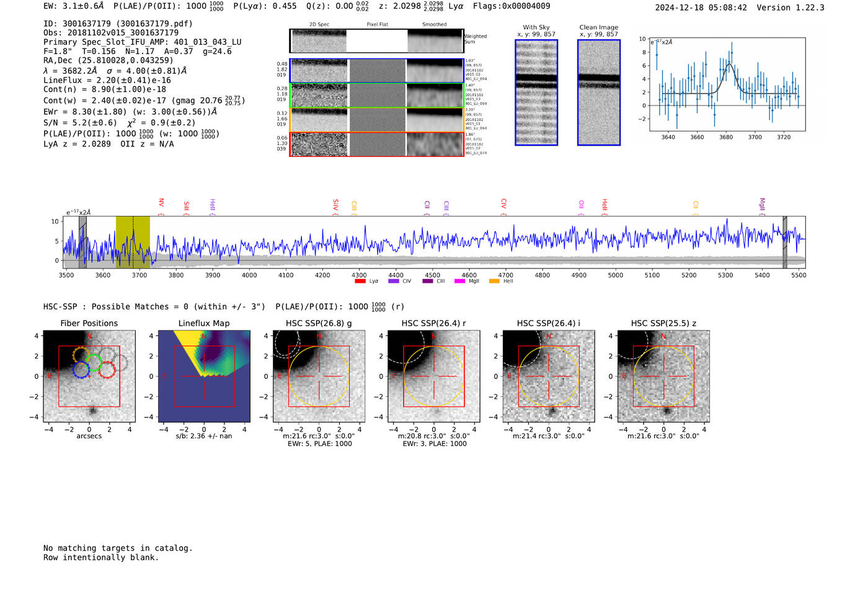Click the Obs: 20181102v015_3001637179 line
This screenshot has height=591, width=868.
click(111, 33)
